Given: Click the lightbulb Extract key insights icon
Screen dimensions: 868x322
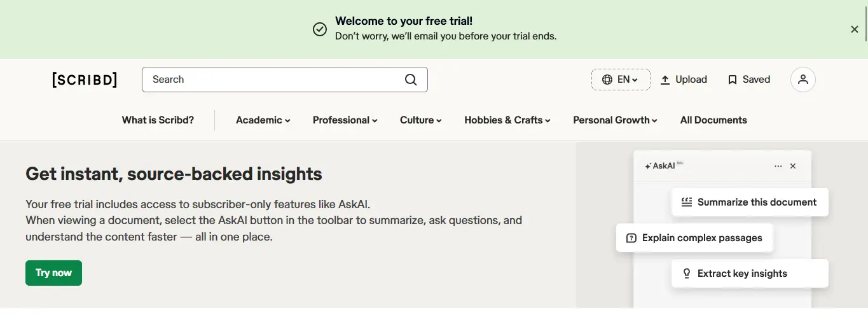Looking at the screenshot, I should tap(687, 274).
